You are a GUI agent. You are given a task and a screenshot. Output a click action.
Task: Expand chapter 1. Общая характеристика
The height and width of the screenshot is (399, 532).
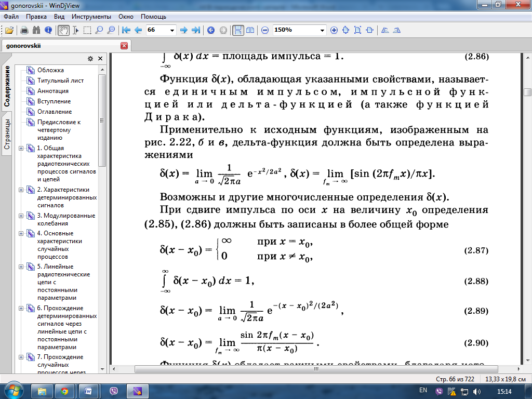(21, 148)
